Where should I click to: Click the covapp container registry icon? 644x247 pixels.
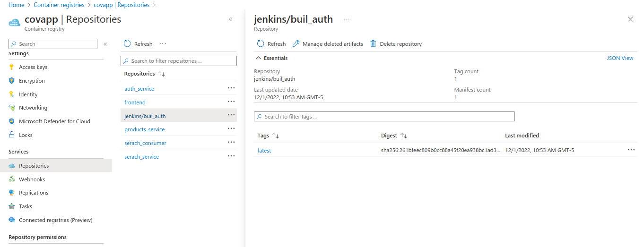[x=15, y=23]
